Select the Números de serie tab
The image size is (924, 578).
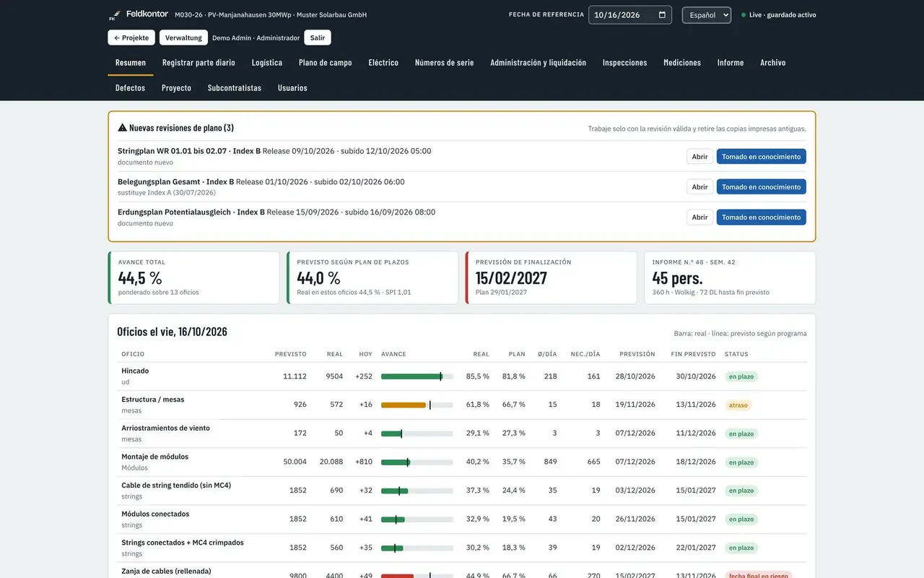(445, 63)
